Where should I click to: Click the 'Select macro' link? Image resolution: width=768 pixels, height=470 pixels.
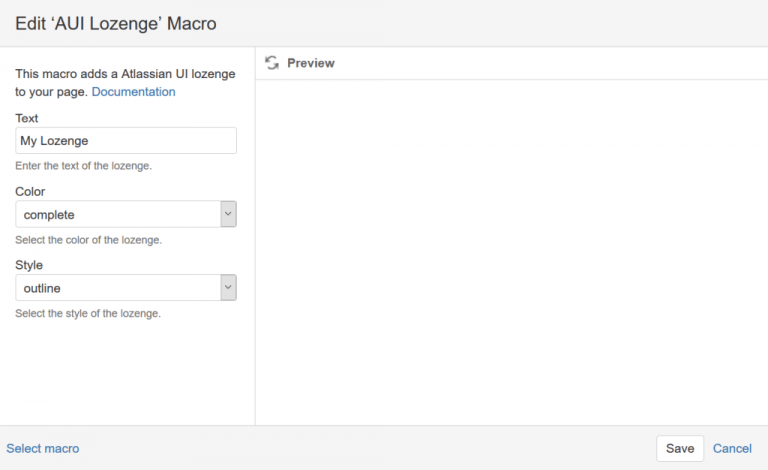(x=43, y=449)
